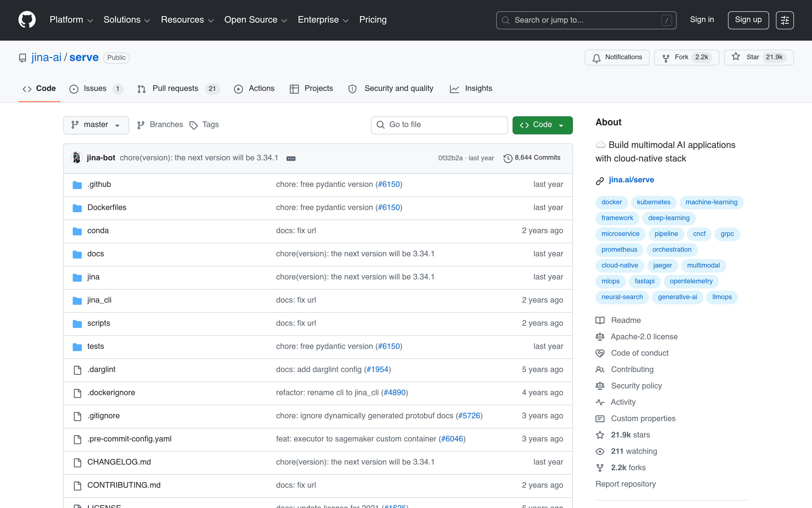The height and width of the screenshot is (508, 812).
Task: Open the jina-ai organization link
Action: tap(46, 58)
